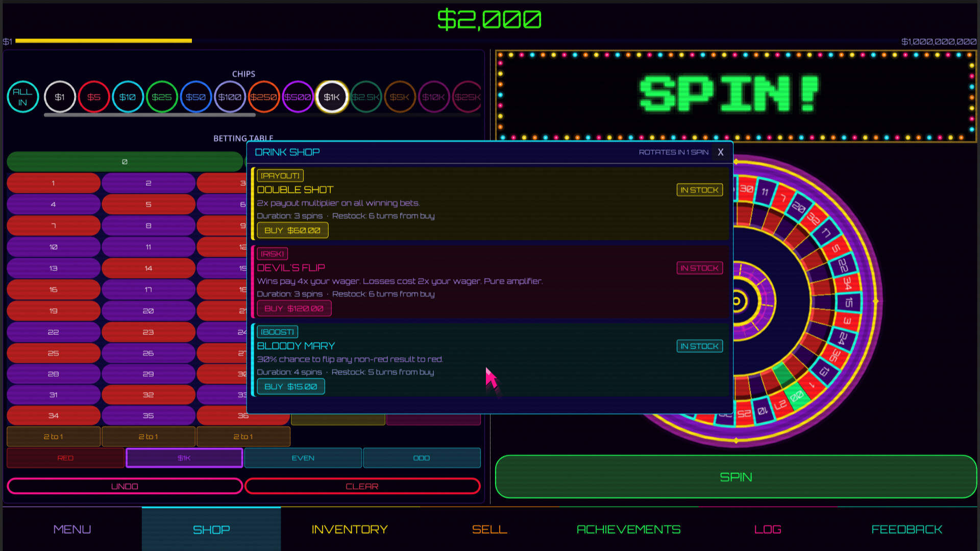Bet on first column 2 to 1

(54, 437)
